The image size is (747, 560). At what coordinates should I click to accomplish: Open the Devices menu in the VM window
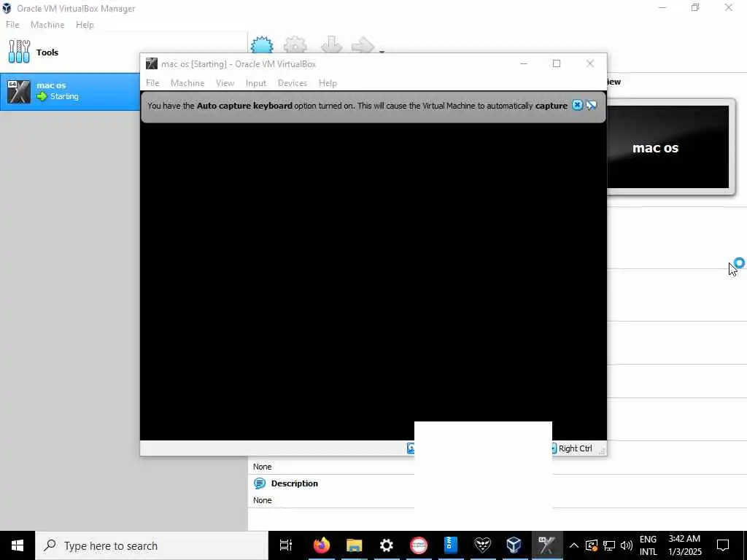tap(292, 83)
